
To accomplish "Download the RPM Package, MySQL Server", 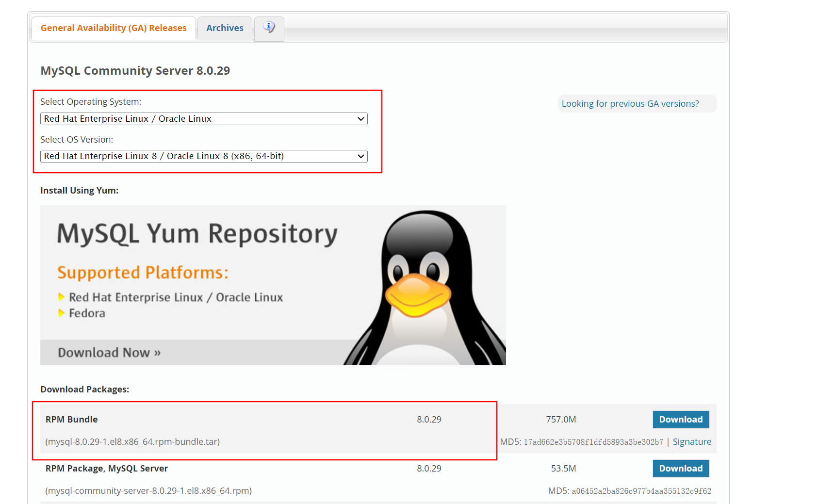I will [681, 469].
